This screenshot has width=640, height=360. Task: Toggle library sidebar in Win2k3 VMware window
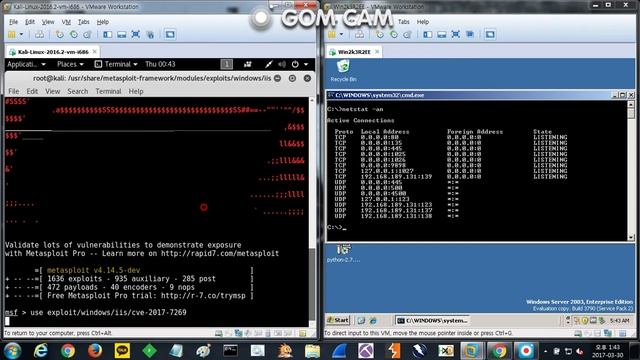(x=427, y=35)
